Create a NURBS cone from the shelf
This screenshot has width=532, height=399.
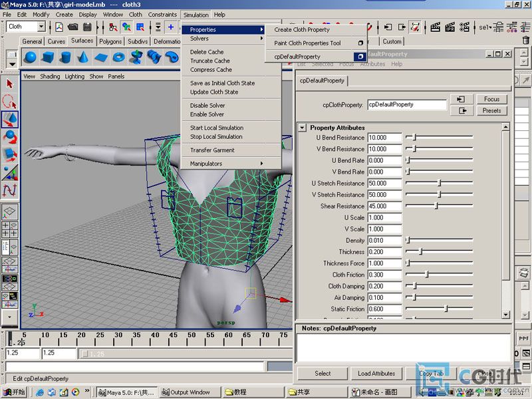click(83, 57)
